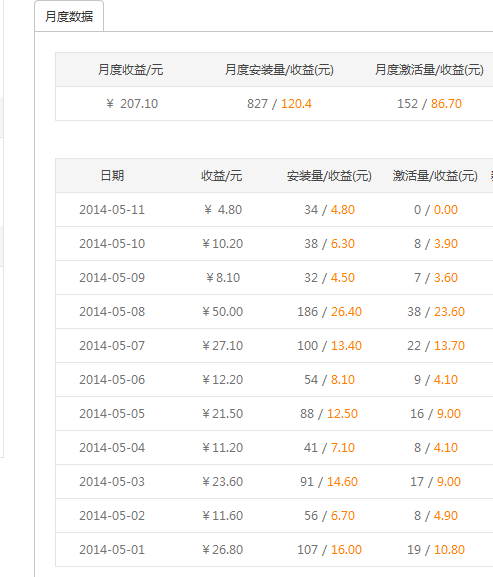The width and height of the screenshot is (493, 577).
Task: Click income ¥23.60 cell
Action: [223, 482]
